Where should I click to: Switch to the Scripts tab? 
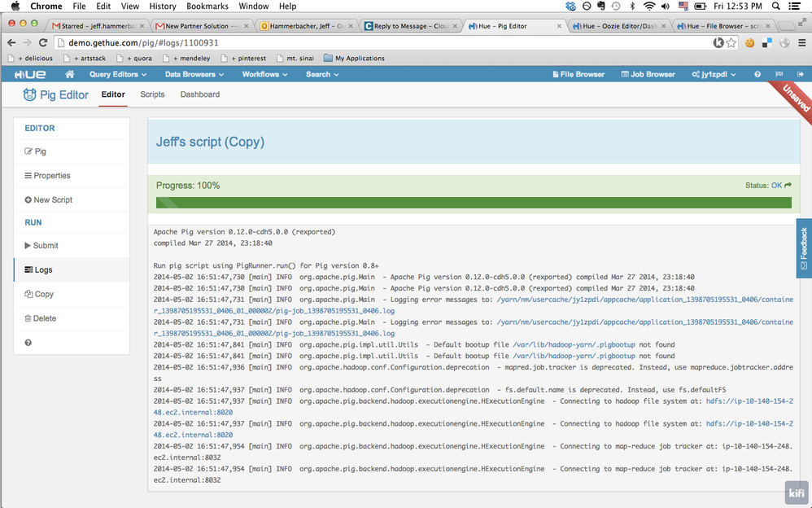(152, 94)
